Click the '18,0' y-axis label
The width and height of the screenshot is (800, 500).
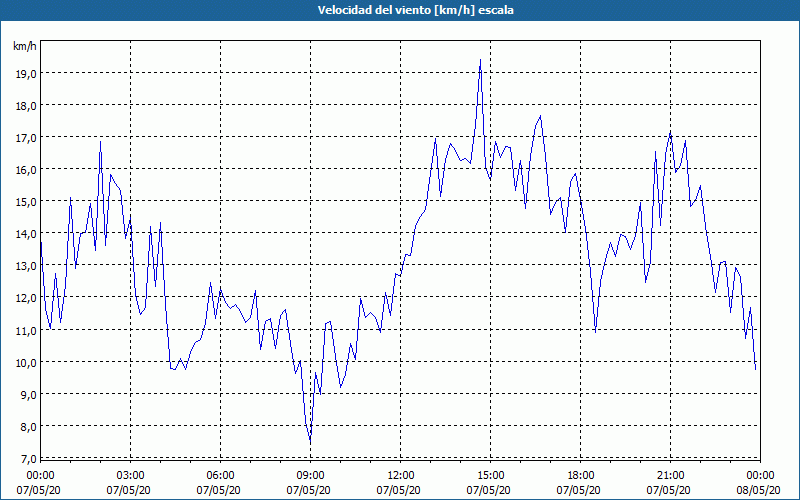(26, 106)
